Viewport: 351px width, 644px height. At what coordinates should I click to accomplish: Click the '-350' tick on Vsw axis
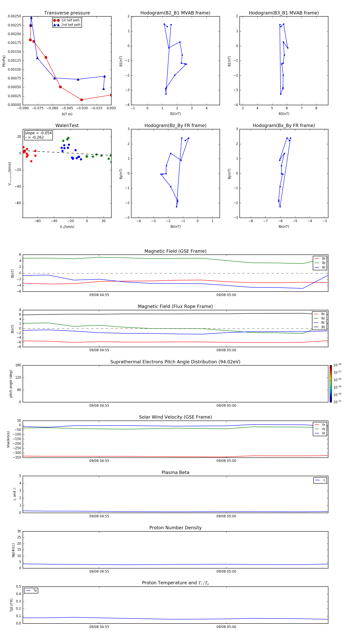pos(17,457)
